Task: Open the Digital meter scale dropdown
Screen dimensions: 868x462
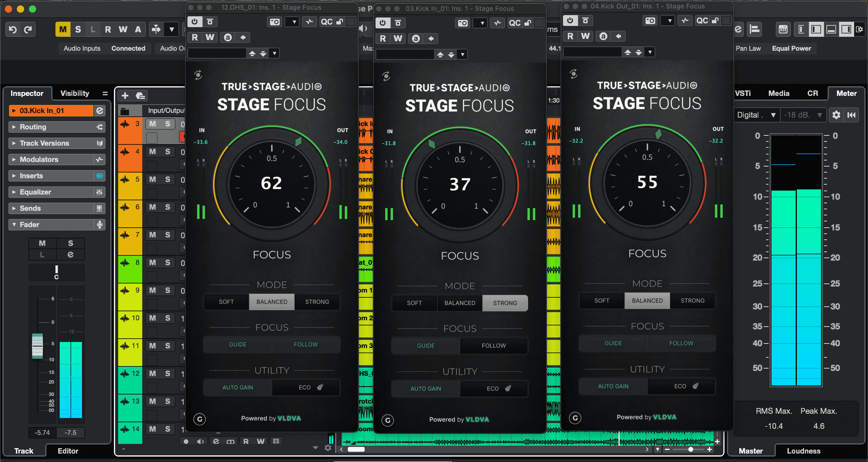Action: click(x=756, y=115)
